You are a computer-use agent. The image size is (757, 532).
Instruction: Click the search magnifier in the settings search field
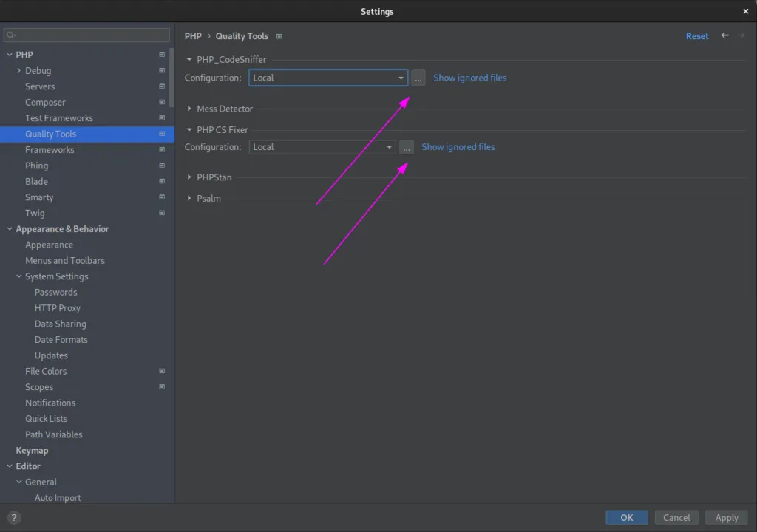12,35
